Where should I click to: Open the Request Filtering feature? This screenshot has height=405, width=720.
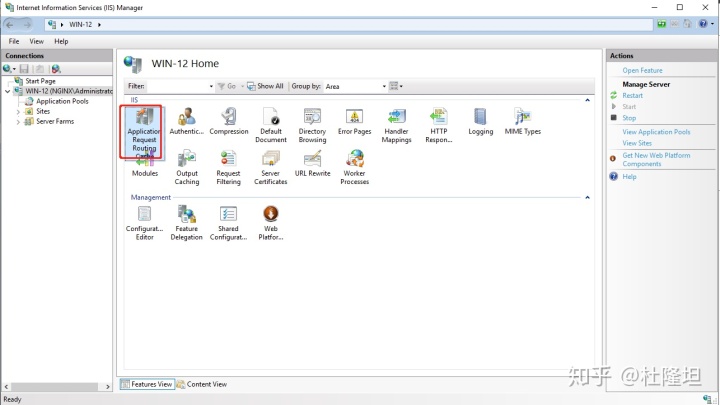click(228, 167)
